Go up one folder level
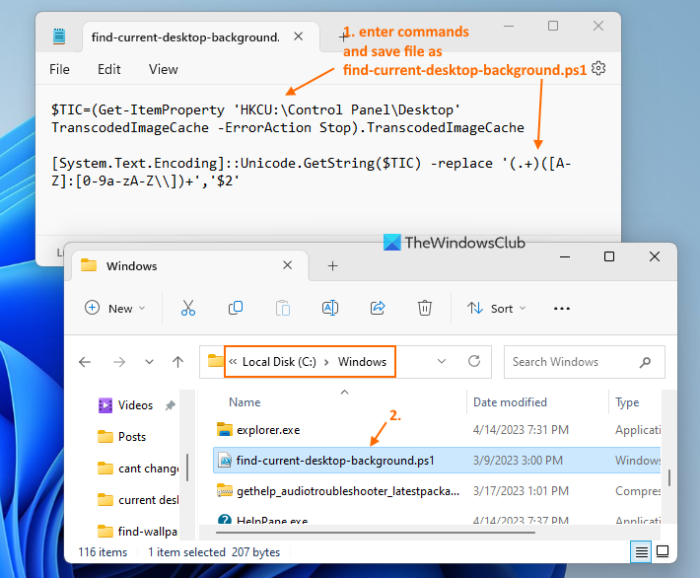Image resolution: width=700 pixels, height=578 pixels. point(177,362)
